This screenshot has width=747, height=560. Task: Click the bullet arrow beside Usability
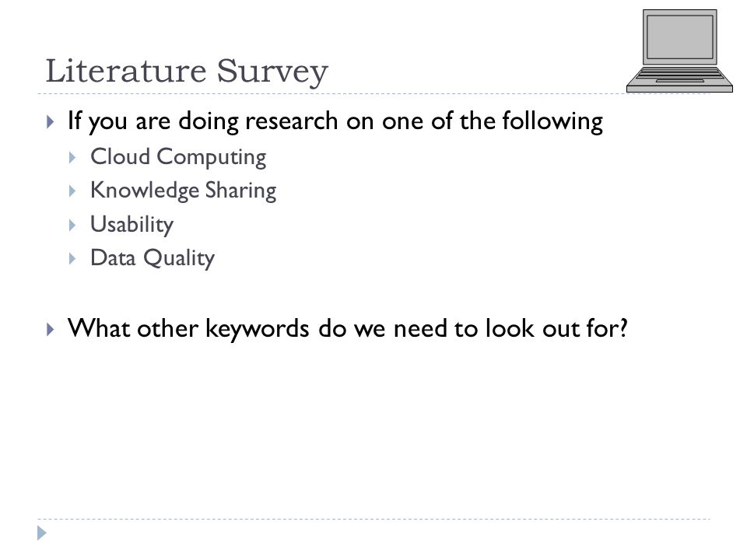(72, 226)
